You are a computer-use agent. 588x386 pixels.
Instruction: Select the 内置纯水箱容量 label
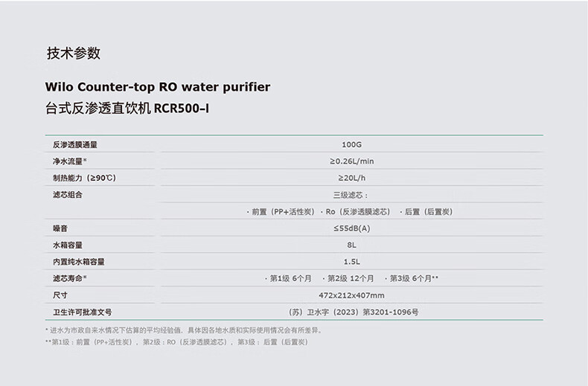79,262
